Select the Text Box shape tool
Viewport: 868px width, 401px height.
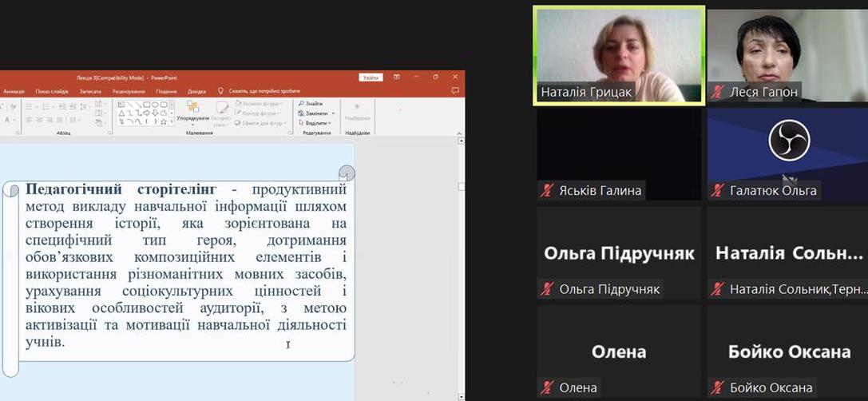coord(121,105)
